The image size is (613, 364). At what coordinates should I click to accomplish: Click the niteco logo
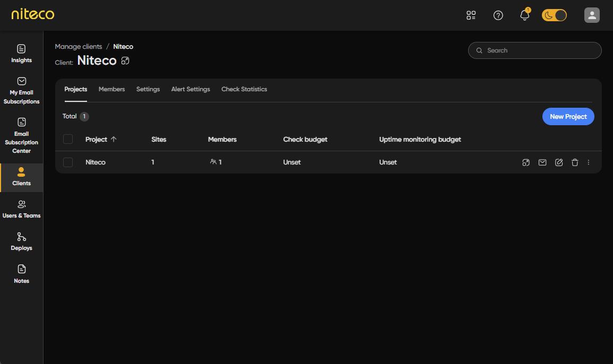coord(33,14)
